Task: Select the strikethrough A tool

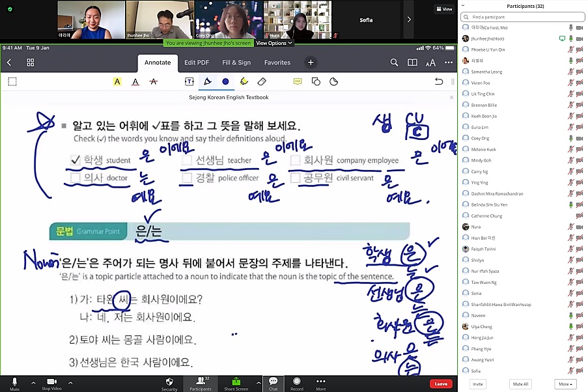Action: pos(154,81)
